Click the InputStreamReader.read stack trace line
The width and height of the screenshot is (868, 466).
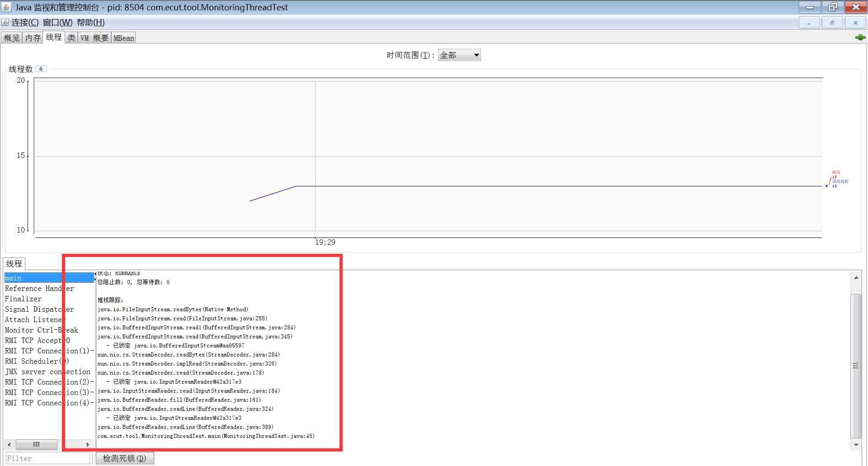pyautogui.click(x=189, y=391)
